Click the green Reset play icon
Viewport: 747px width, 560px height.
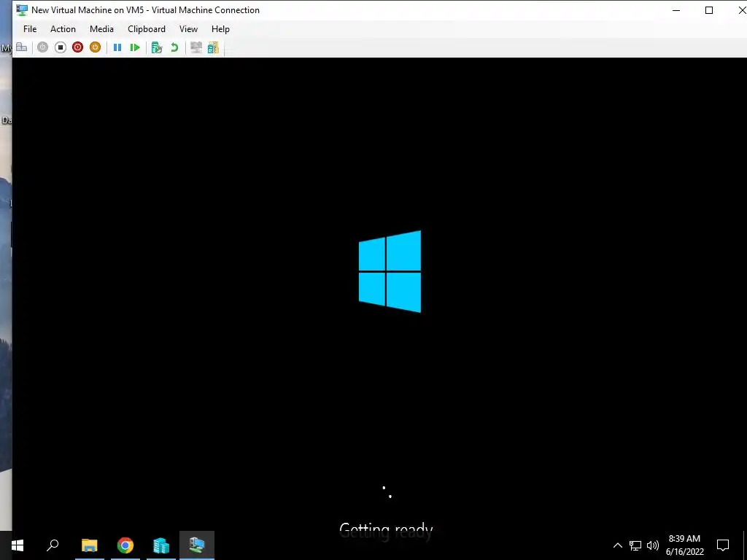coord(135,47)
